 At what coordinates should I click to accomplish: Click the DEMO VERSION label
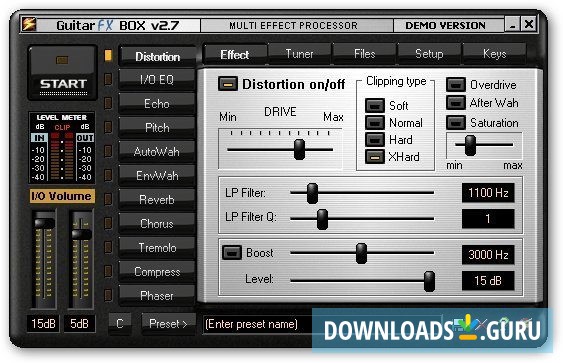coord(445,25)
